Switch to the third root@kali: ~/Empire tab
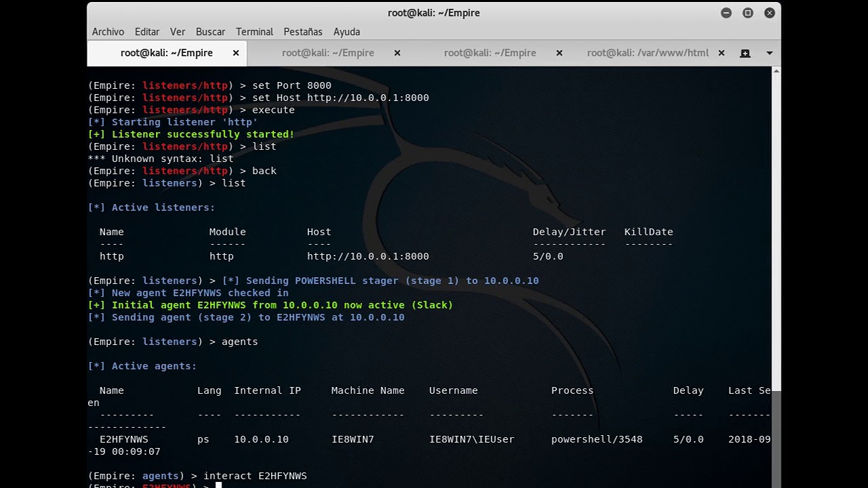The image size is (868, 488). click(490, 53)
